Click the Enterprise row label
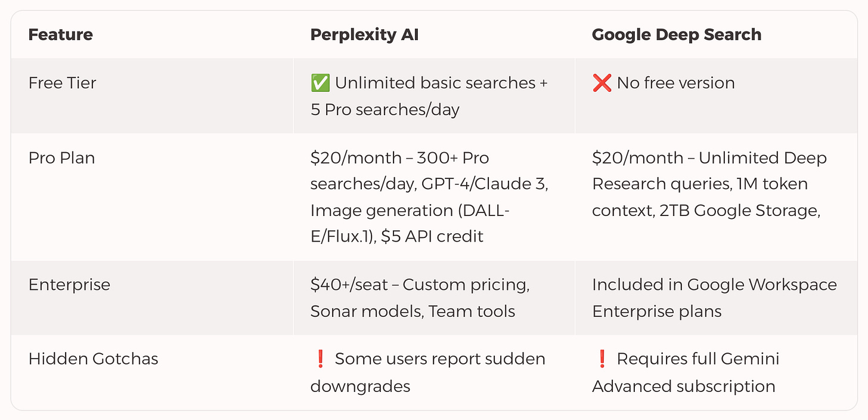Viewport: 868px width, 420px height. coord(69,285)
